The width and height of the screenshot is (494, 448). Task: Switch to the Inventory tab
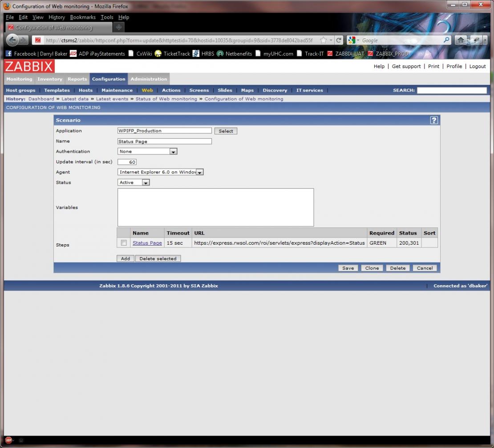50,79
